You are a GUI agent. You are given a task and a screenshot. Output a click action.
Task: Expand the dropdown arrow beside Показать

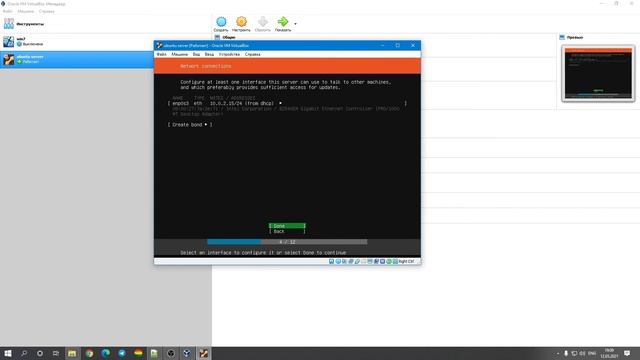(296, 24)
